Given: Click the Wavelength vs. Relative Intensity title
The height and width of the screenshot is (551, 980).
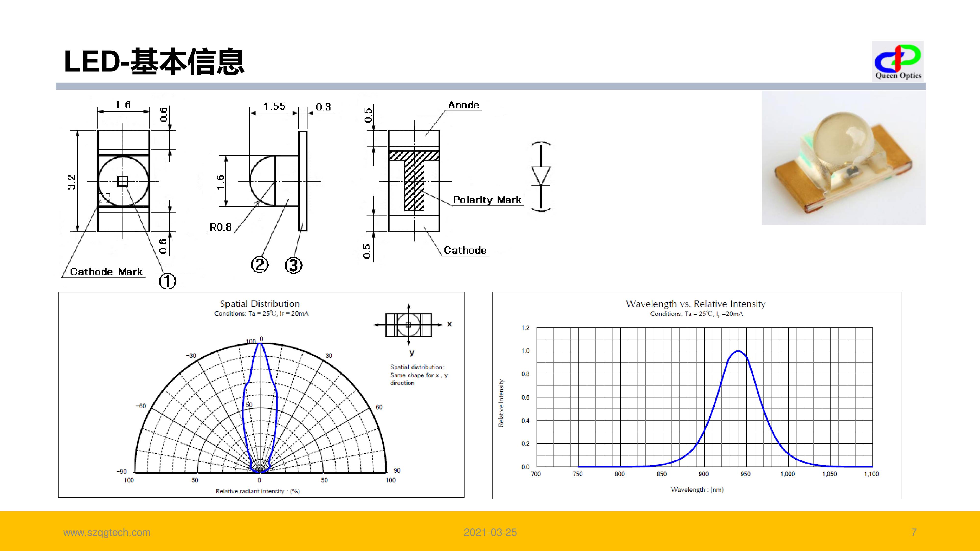Looking at the screenshot, I should 696,304.
